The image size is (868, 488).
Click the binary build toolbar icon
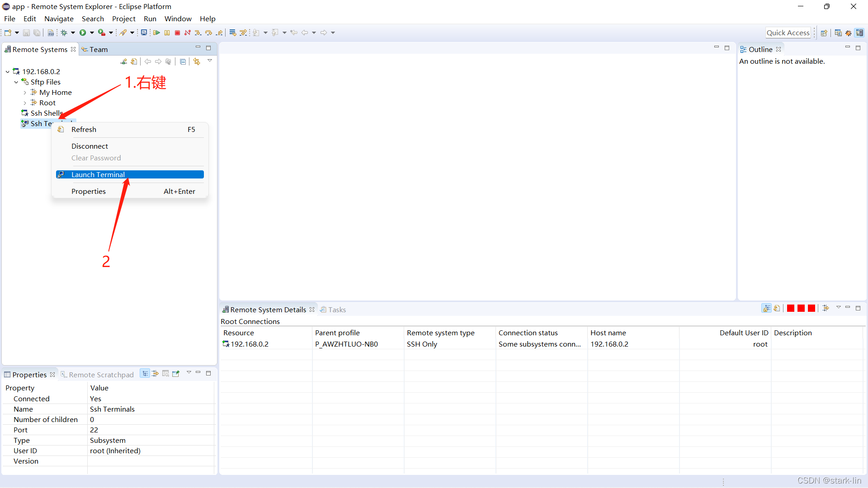(x=51, y=33)
